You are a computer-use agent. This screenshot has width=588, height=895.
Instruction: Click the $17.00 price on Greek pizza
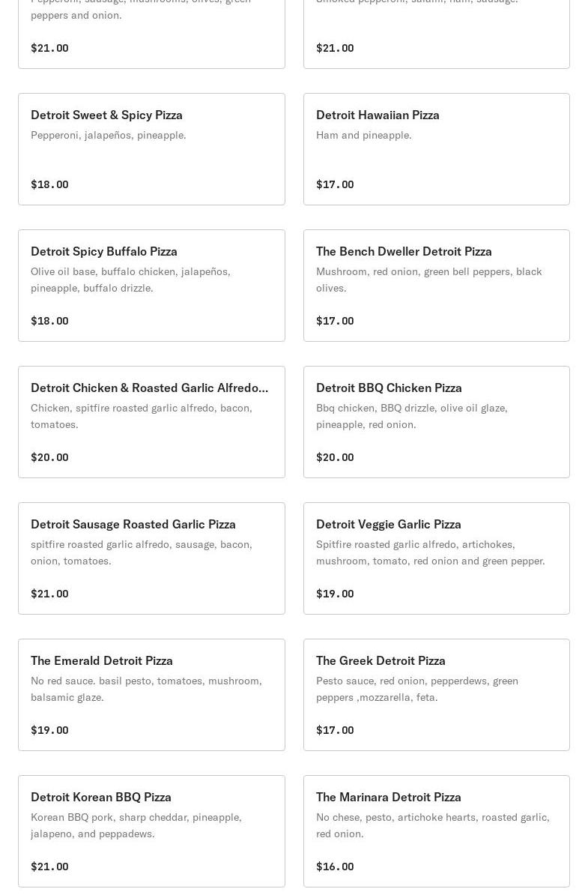(335, 730)
